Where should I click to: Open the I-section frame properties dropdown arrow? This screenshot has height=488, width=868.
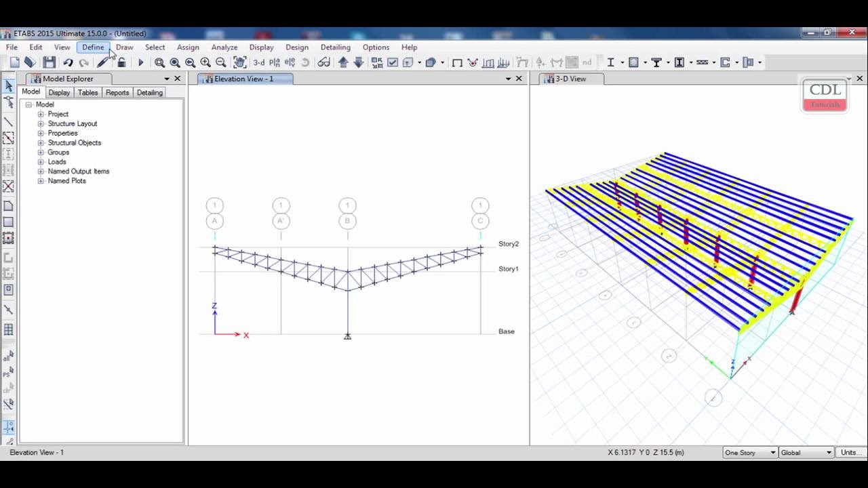622,62
